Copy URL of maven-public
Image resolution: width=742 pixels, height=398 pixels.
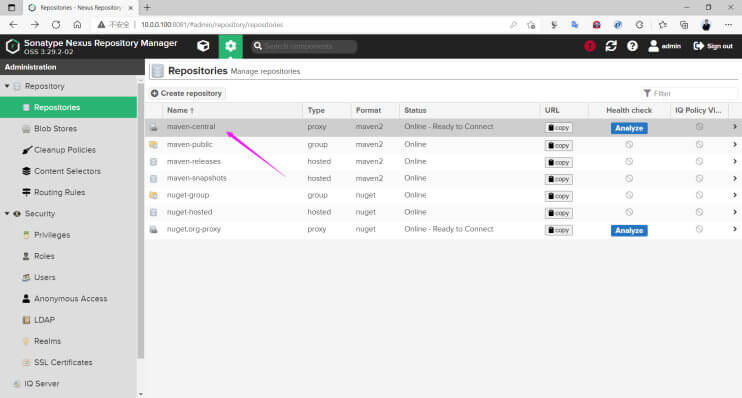click(x=559, y=145)
